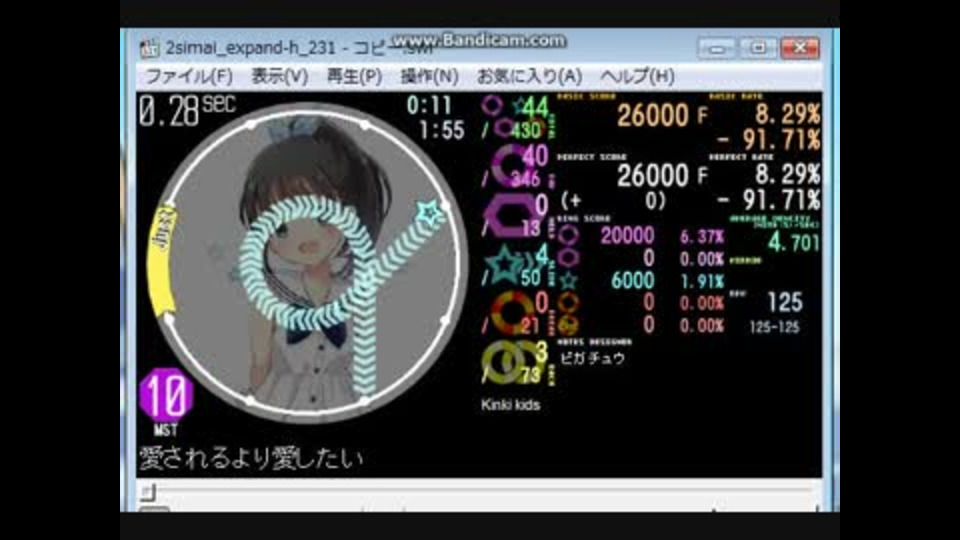Open the ヘルプ(H) menu
Viewport: 960px width, 540px height.
pos(637,77)
